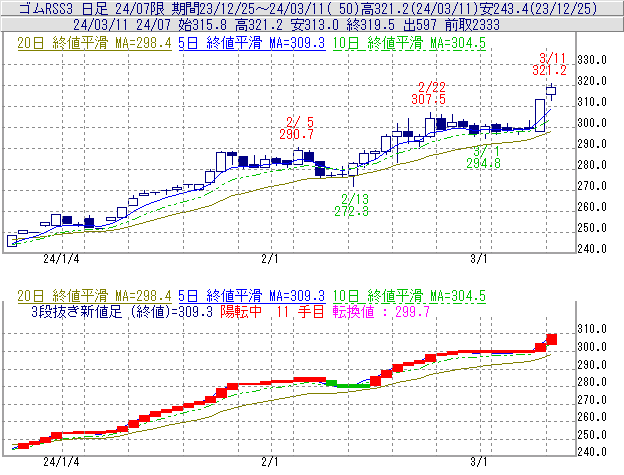
Task: Click the 3/7 low annotation 294.8
Action: [x=483, y=162]
